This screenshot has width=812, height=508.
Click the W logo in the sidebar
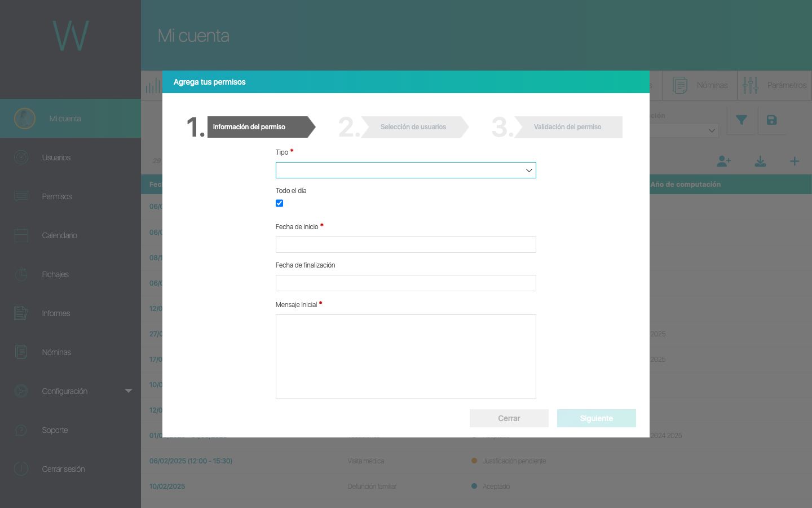pyautogui.click(x=70, y=36)
